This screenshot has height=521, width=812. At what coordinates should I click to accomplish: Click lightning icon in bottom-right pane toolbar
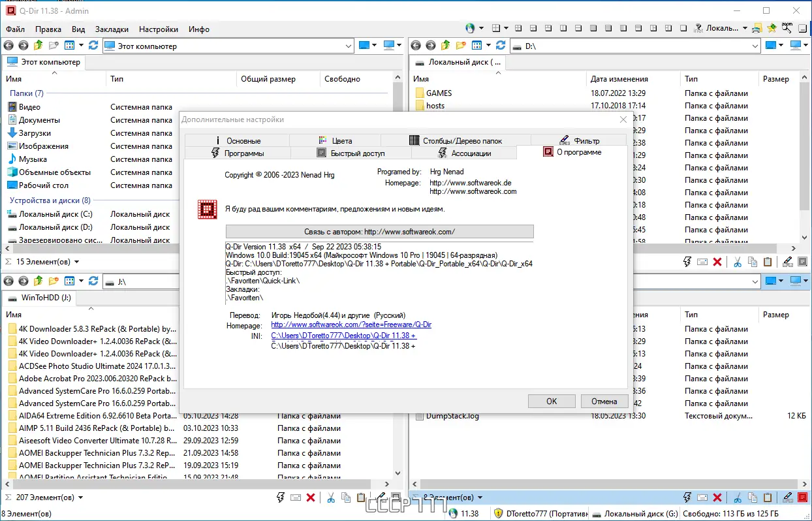click(687, 497)
